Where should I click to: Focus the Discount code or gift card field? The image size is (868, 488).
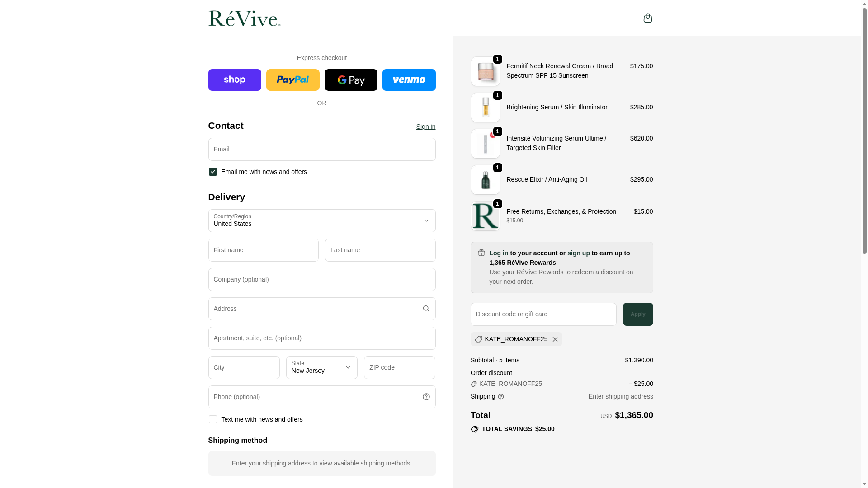(543, 314)
